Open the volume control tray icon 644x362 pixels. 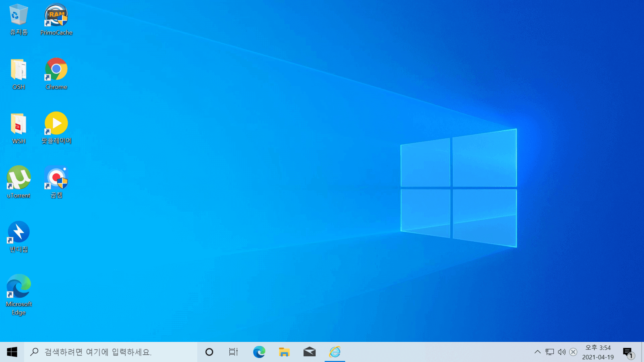coord(562,352)
